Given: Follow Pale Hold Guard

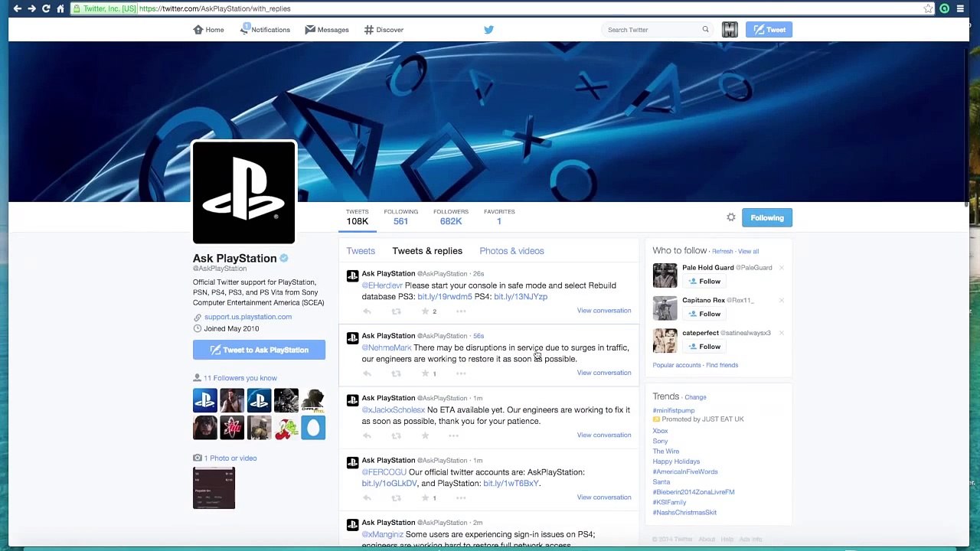Looking at the screenshot, I should pos(704,282).
